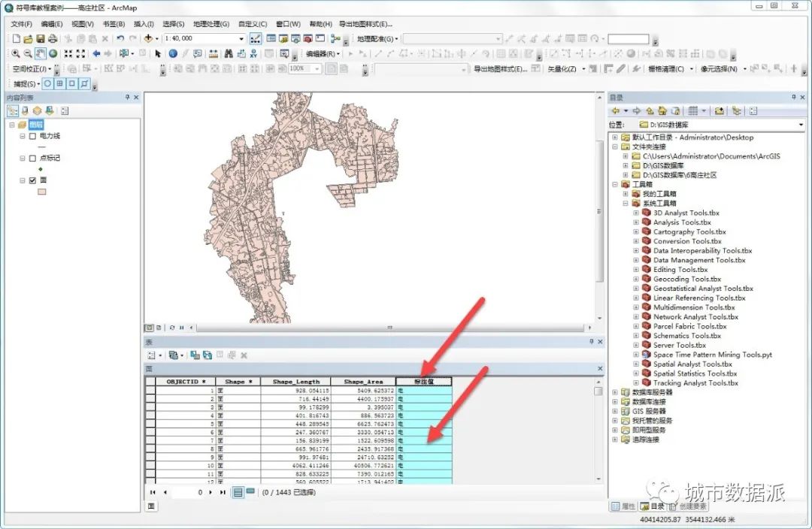
Task: Open the Editor Toolbar icon
Action: 256,38
